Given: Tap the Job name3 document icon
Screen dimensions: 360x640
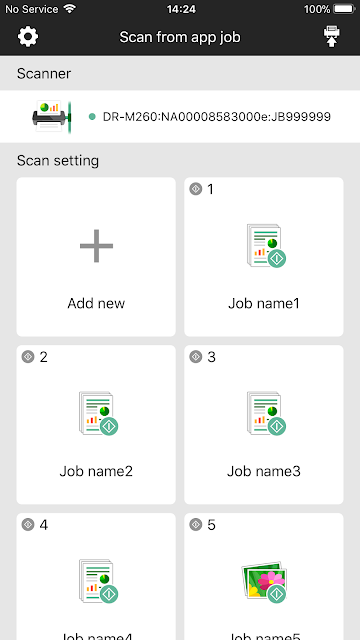Looking at the screenshot, I should coord(266,413).
